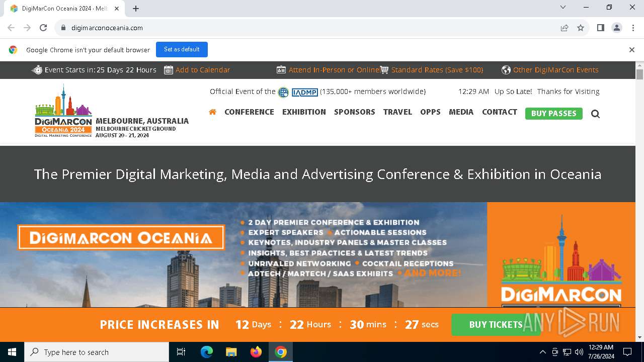The width and height of the screenshot is (644, 362).
Task: Open Task View on the taskbar
Action: point(181,352)
